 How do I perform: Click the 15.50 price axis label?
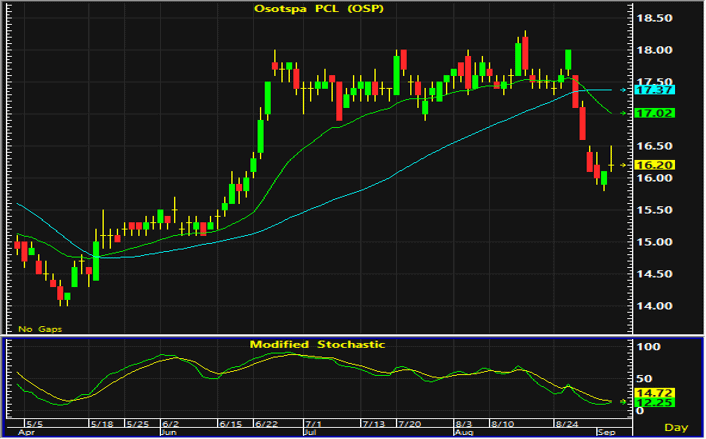(x=654, y=210)
